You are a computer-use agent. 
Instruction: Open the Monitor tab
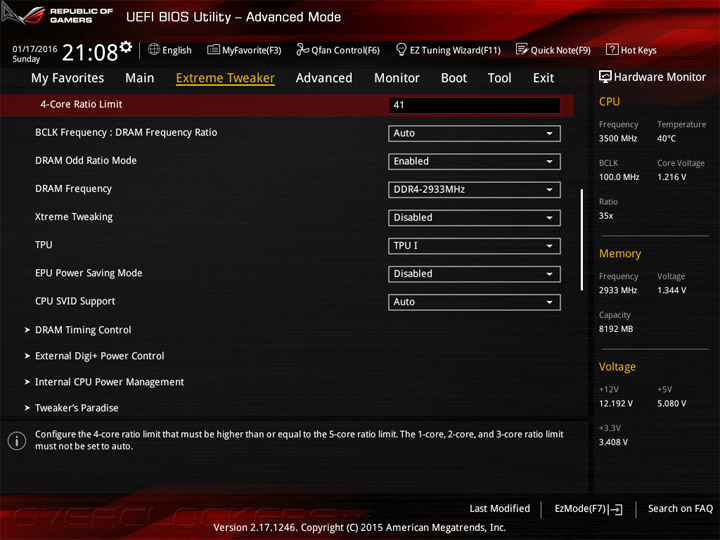[x=397, y=78]
